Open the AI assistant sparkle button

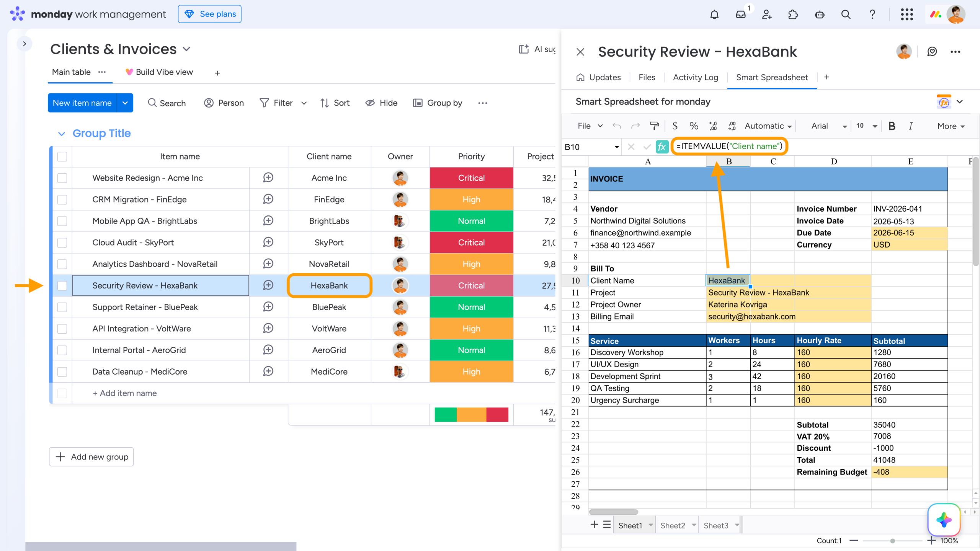tap(944, 520)
